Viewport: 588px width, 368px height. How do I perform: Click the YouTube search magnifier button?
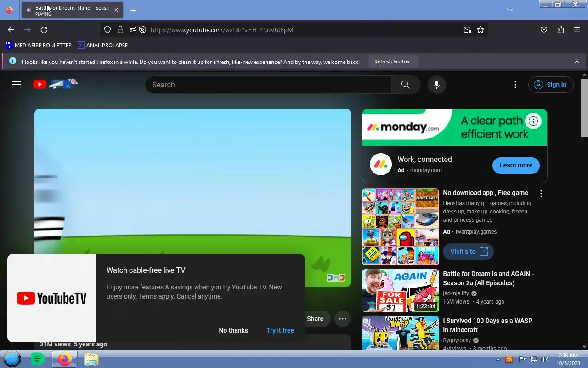[405, 85]
